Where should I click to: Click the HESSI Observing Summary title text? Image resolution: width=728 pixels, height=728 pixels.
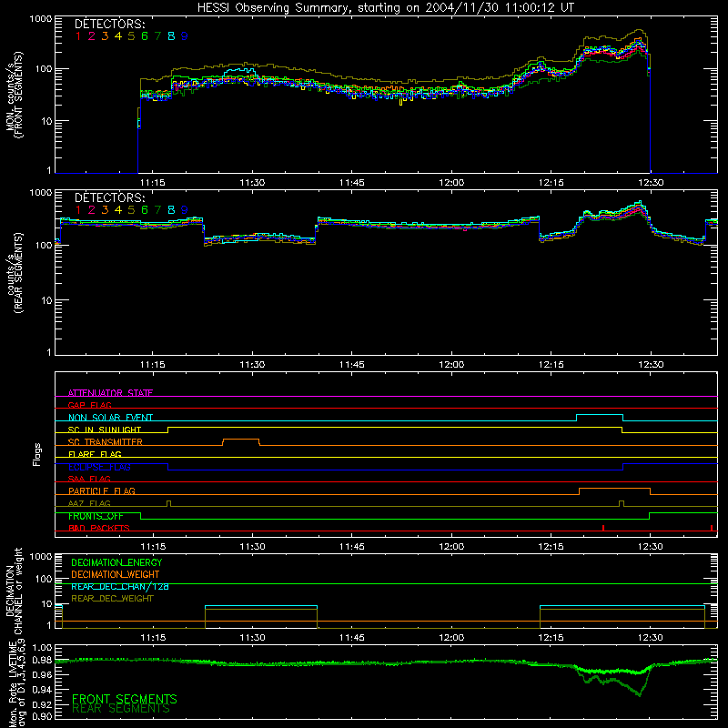point(385,8)
